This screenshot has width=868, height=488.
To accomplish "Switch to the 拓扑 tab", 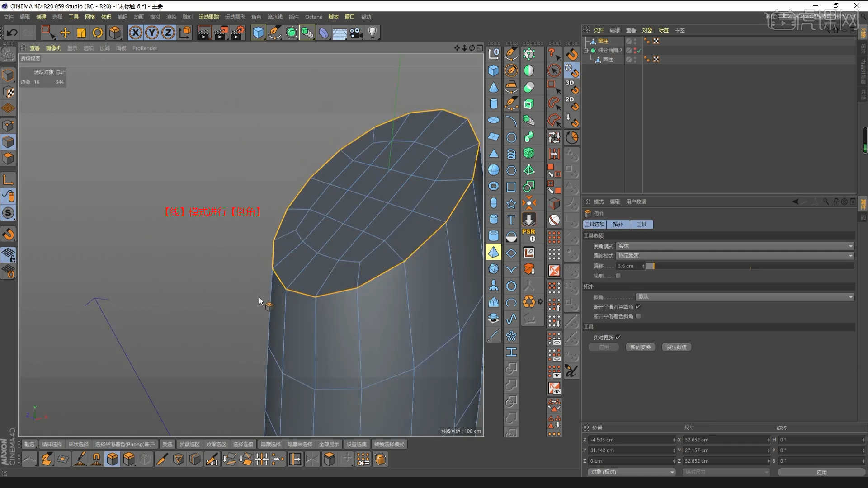I will [x=618, y=224].
